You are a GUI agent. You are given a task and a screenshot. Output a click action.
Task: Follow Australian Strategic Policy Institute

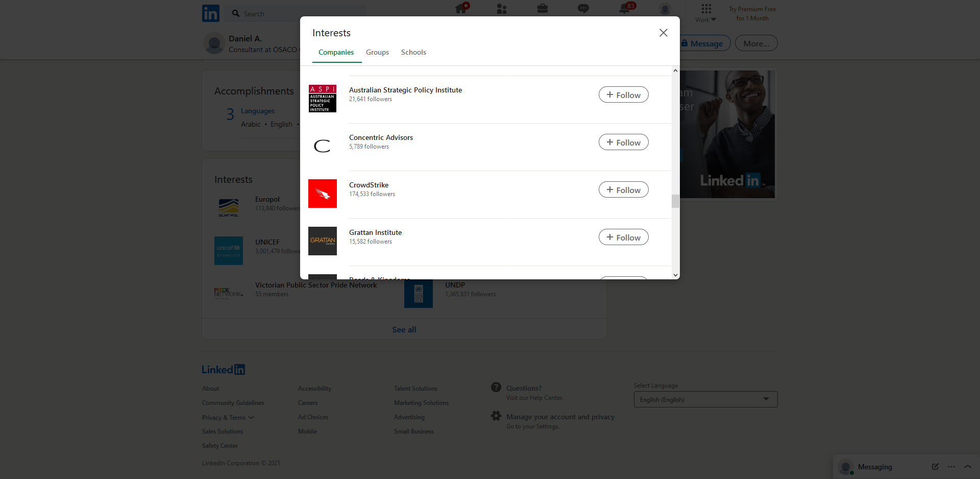624,94
